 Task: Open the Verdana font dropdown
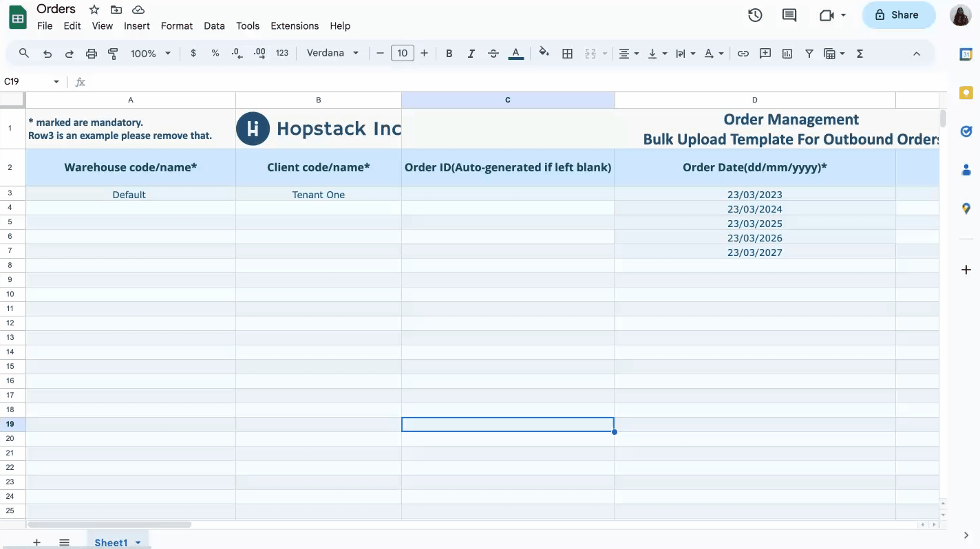[x=332, y=53]
